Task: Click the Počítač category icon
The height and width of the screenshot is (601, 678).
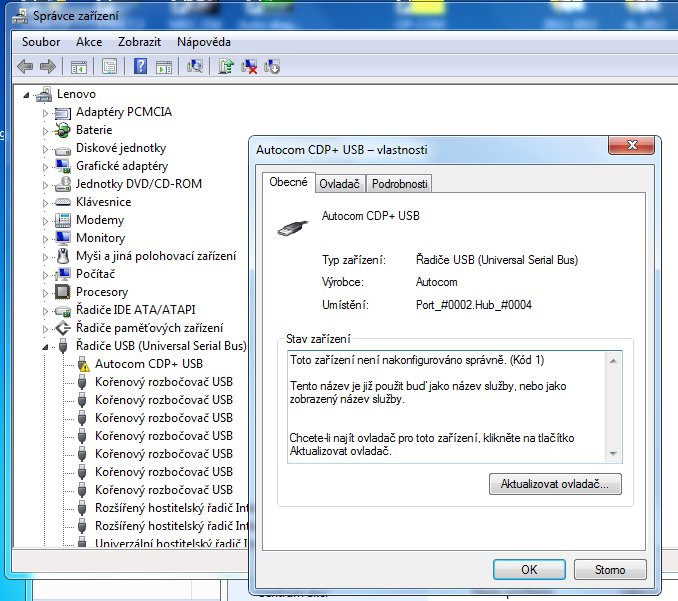Action: point(63,274)
